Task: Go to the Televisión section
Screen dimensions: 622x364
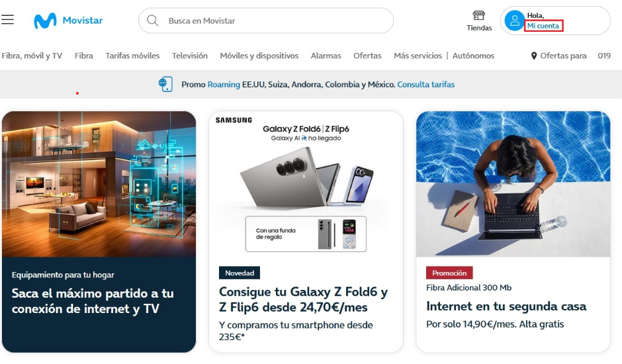Action: coord(190,56)
